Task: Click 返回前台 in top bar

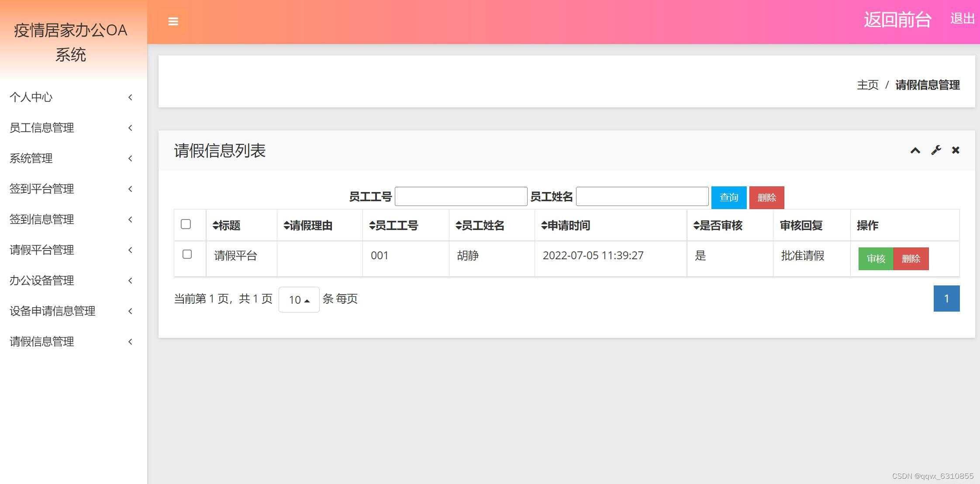Action: (897, 20)
